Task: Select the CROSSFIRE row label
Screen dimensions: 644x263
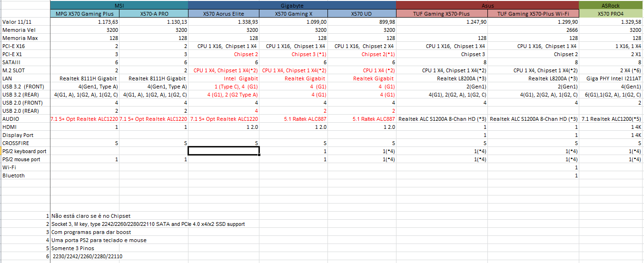Action: pyautogui.click(x=25, y=143)
